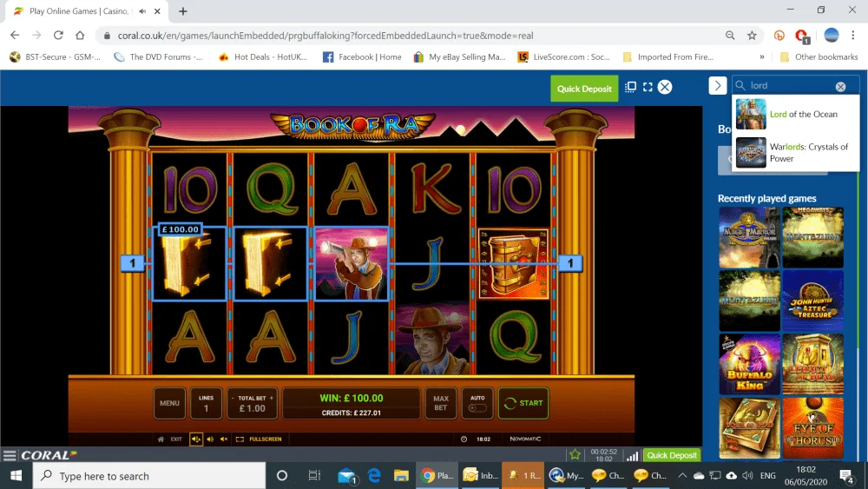Click the magnifier icon in the game search

(740, 85)
